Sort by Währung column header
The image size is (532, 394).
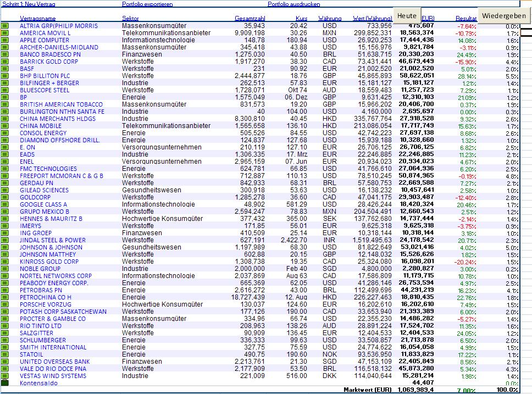(x=330, y=18)
